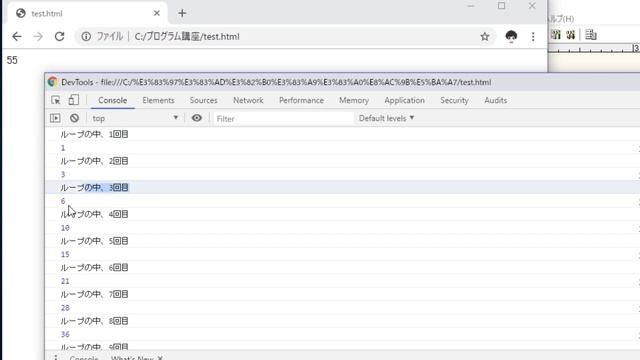Open the Application tab

click(x=404, y=100)
